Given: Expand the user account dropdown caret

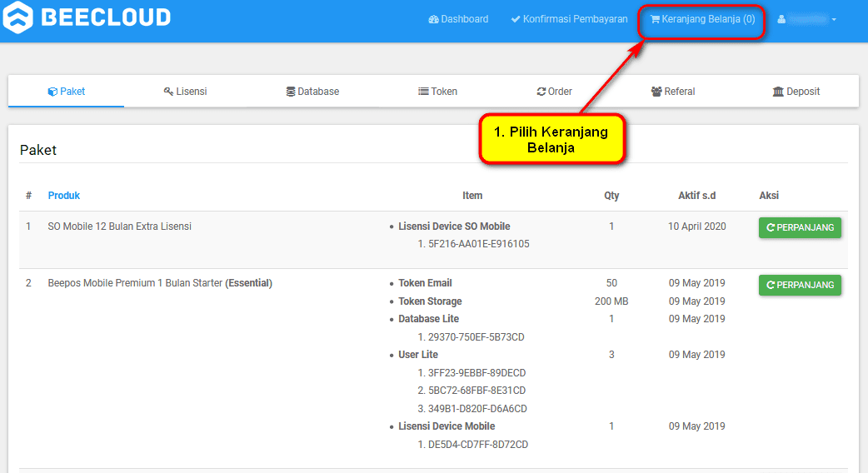Looking at the screenshot, I should [834, 20].
